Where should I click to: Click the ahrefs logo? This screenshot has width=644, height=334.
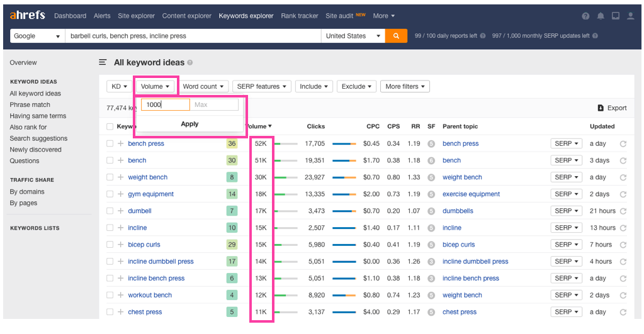point(27,15)
